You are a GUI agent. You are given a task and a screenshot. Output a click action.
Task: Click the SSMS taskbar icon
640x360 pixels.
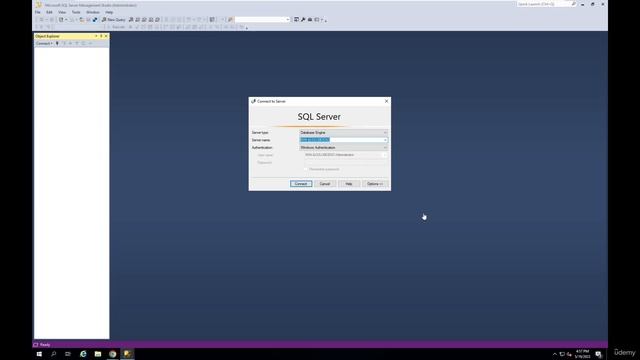(x=127, y=354)
